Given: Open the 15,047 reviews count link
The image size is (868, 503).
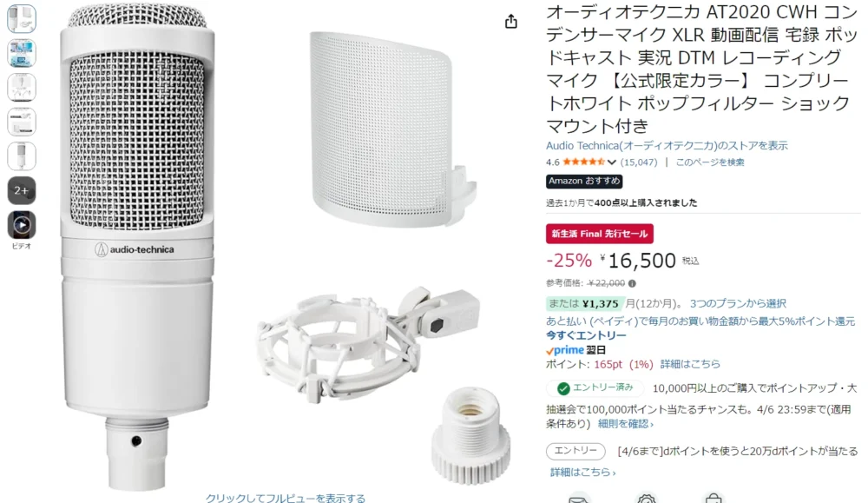Looking at the screenshot, I should (639, 162).
